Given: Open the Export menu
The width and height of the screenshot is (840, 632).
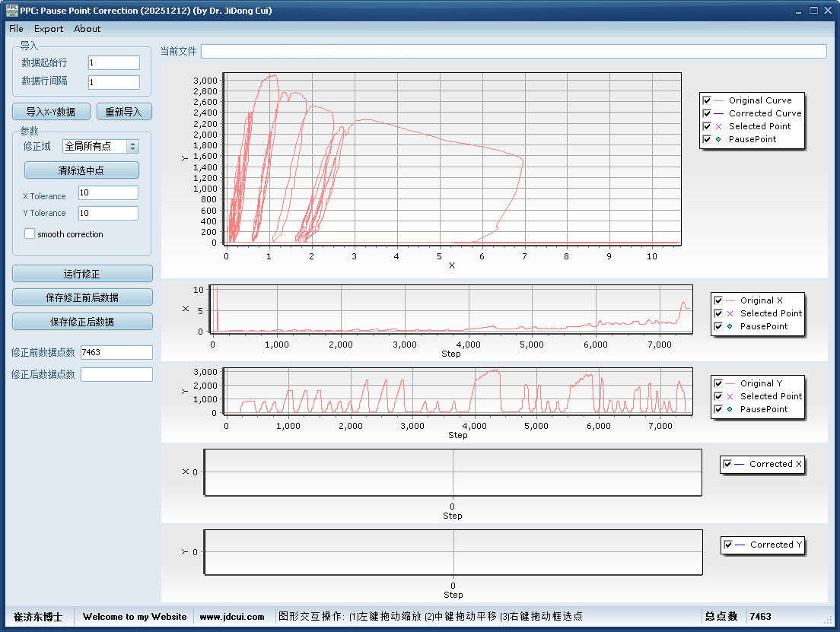Looking at the screenshot, I should pyautogui.click(x=49, y=29).
